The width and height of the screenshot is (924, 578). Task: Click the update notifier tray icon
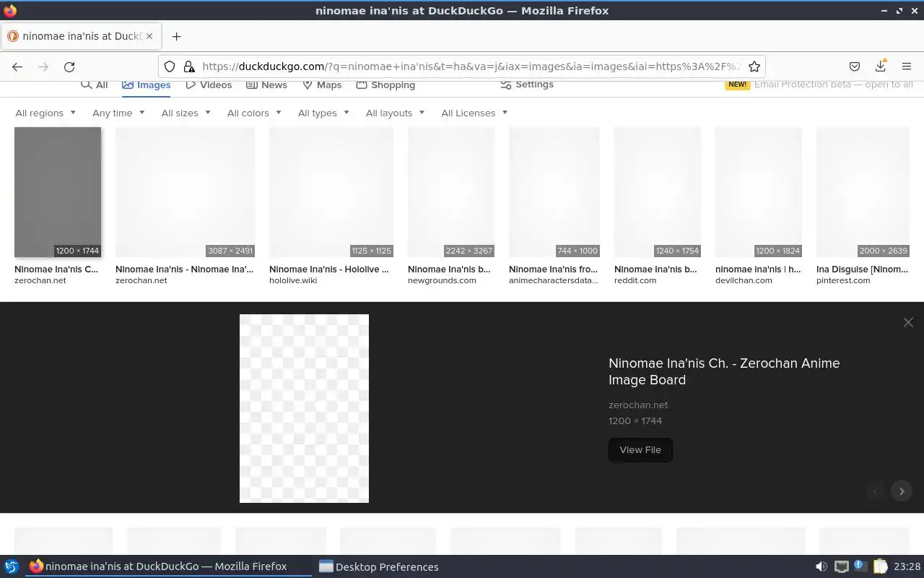860,566
